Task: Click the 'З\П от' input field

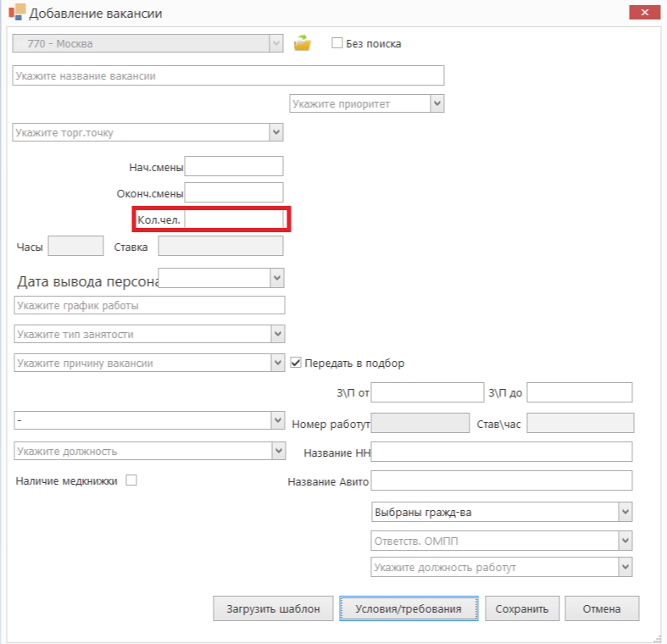Action: click(427, 392)
